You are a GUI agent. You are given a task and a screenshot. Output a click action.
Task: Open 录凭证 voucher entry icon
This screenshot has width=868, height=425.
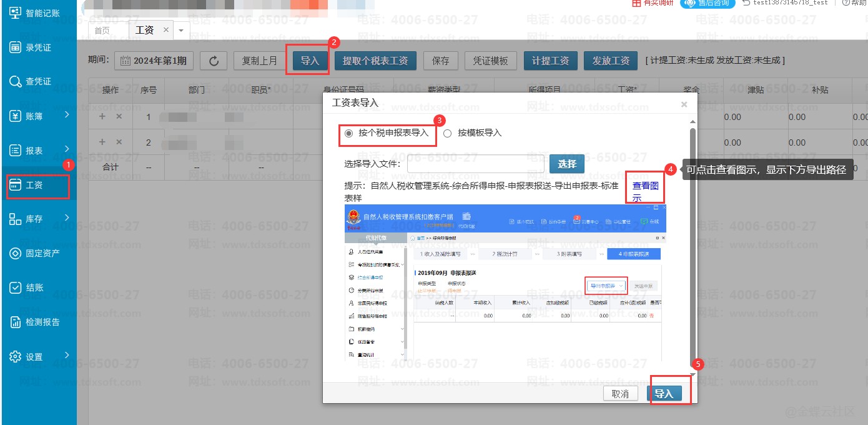click(x=16, y=47)
